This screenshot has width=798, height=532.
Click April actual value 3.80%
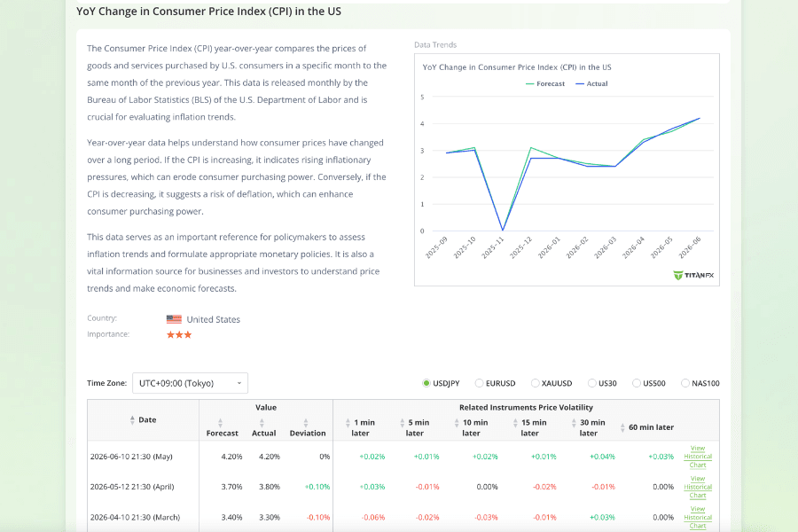(x=270, y=487)
